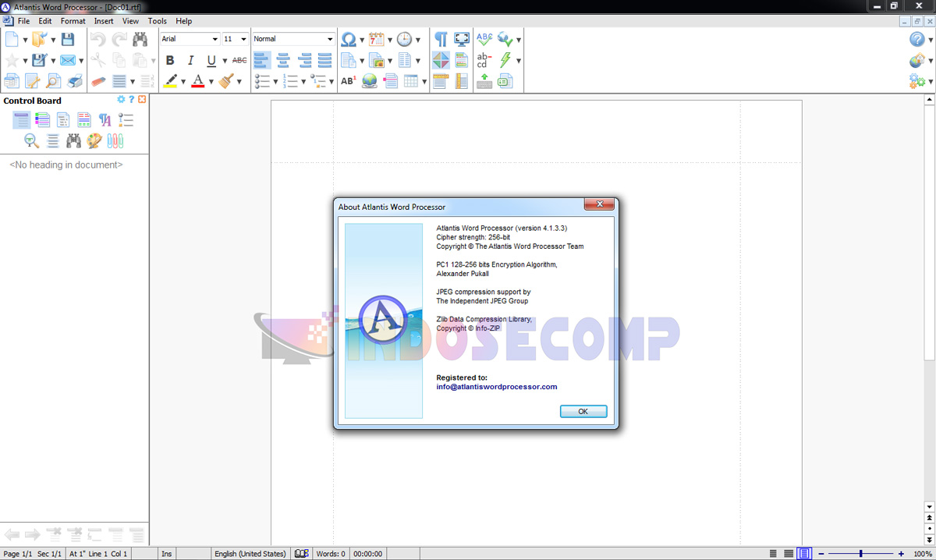This screenshot has height=560, width=936.
Task: Open Control Board settings gear icon
Action: coord(121,99)
